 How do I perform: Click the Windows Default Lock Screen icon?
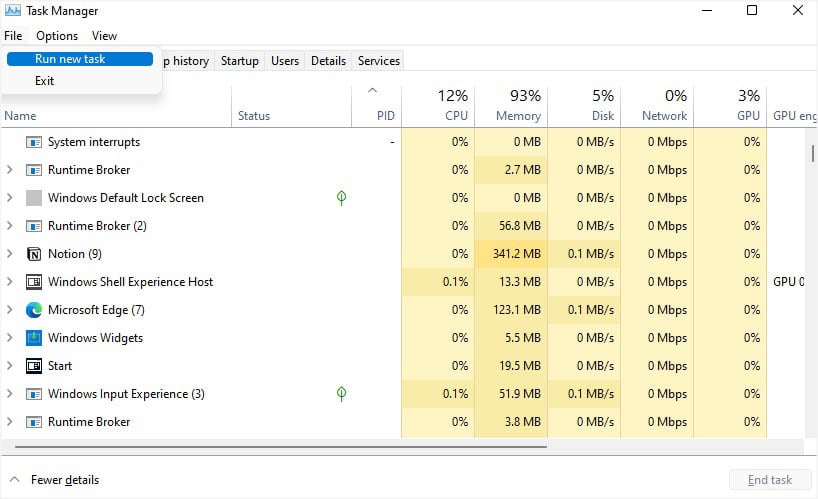[x=34, y=198]
